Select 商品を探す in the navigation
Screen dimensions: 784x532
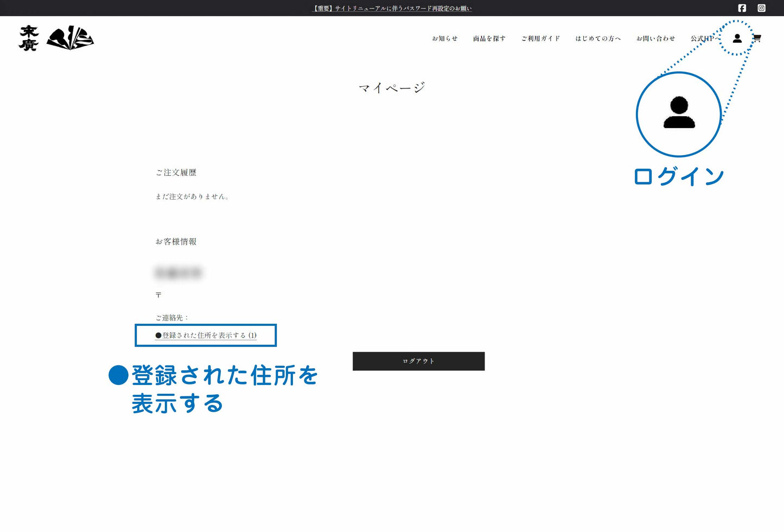click(x=489, y=39)
